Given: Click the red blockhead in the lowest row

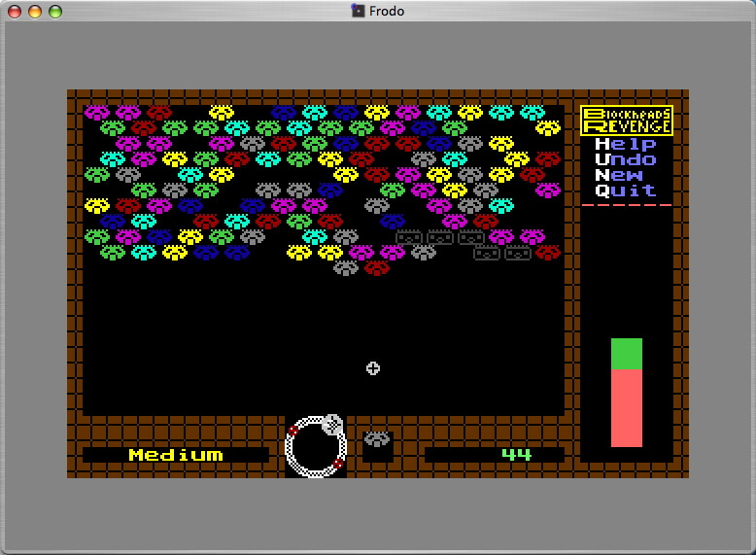Looking at the screenshot, I should click(x=377, y=268).
